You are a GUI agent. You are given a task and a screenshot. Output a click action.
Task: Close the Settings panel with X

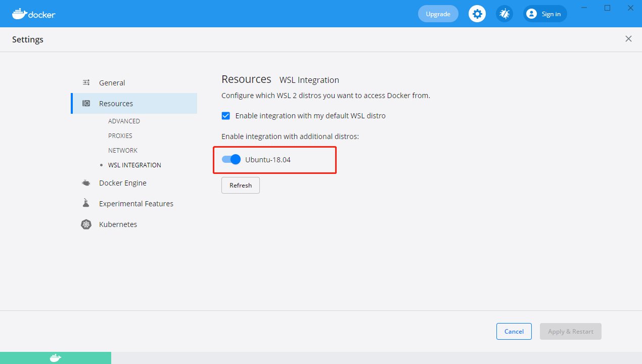pos(628,39)
